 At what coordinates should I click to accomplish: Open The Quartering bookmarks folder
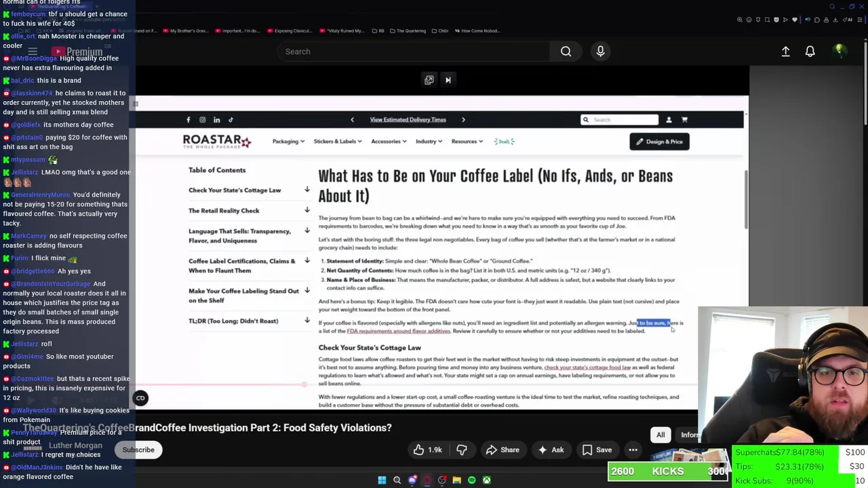409,30
